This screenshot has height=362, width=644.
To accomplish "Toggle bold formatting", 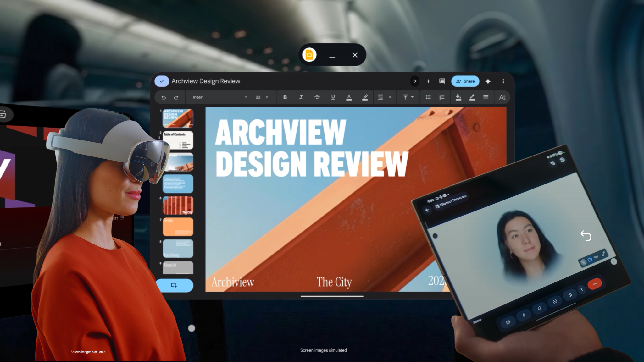I will pyautogui.click(x=285, y=97).
